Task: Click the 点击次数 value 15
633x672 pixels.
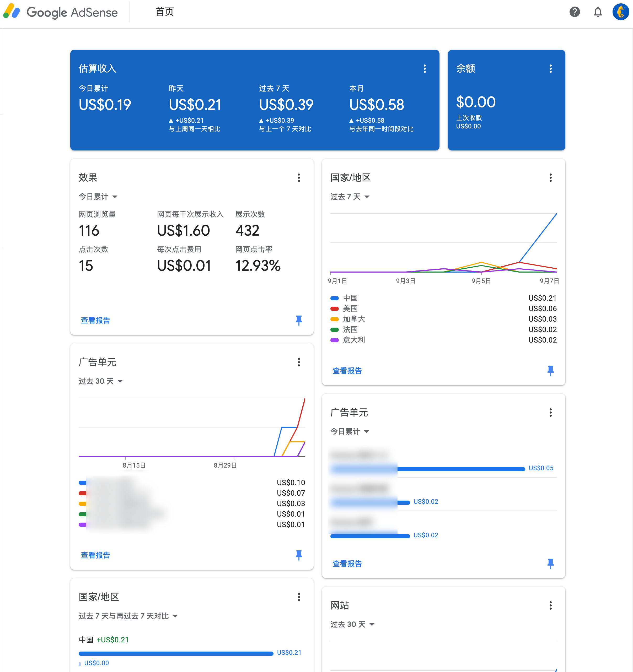Action: point(86,266)
